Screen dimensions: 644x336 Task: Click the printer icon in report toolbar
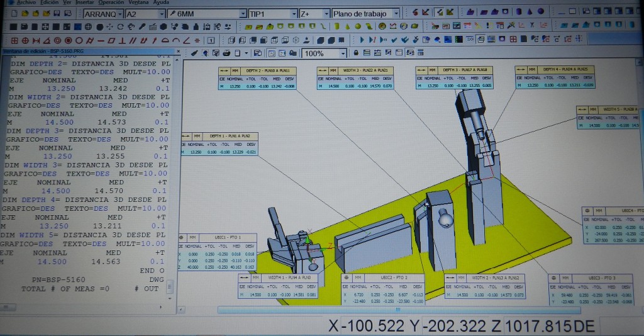coord(226,53)
